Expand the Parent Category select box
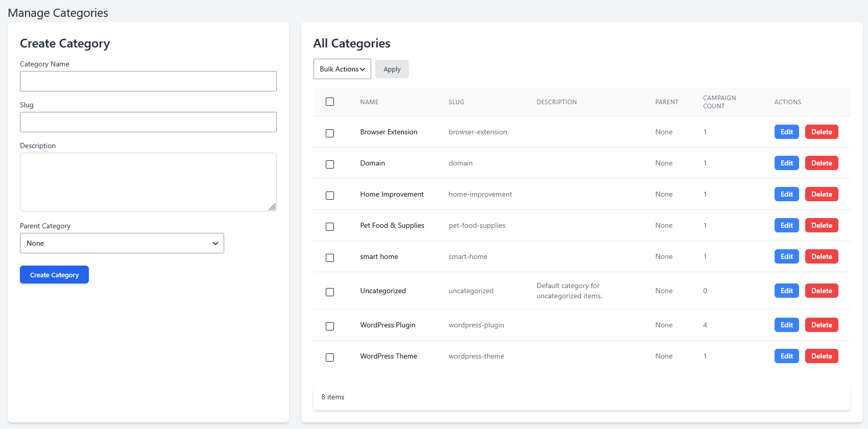The height and width of the screenshot is (429, 868). click(x=122, y=243)
